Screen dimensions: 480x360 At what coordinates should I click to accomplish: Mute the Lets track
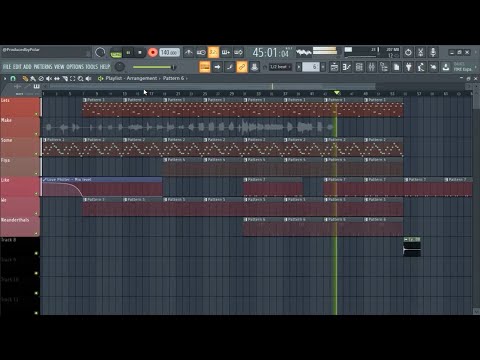tap(36, 114)
